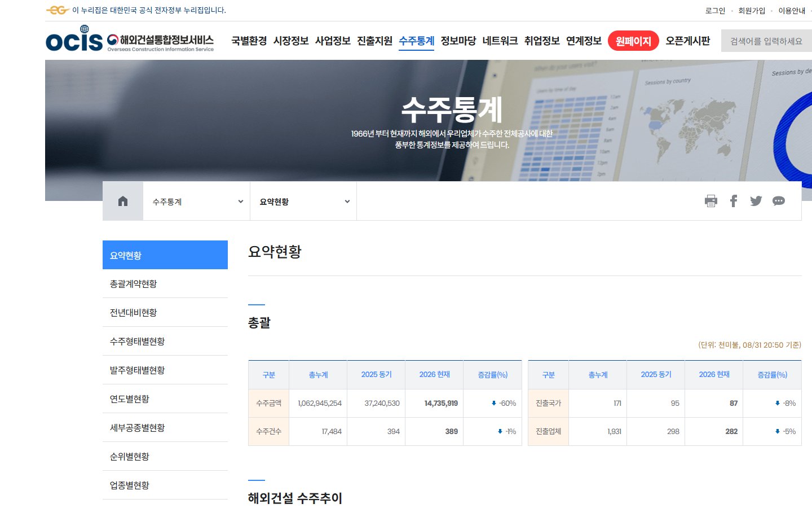The image size is (812, 508).
Task: Click the unit note 단위: 천미불
Action: click(749, 345)
